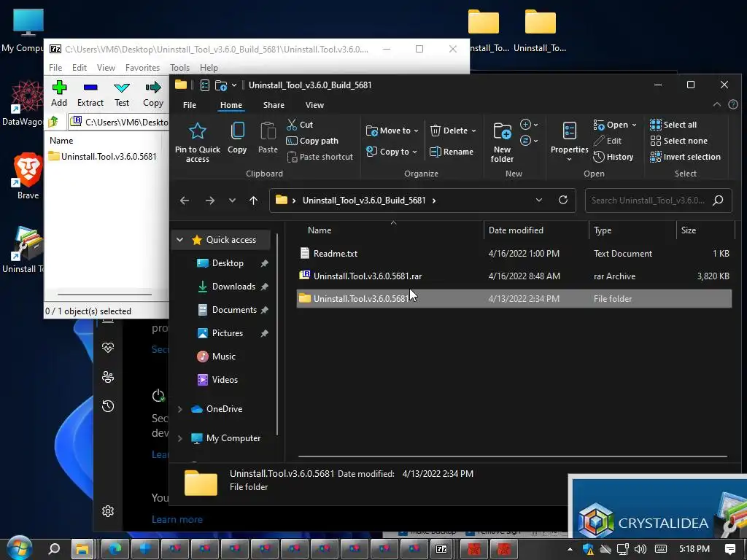The width and height of the screenshot is (747, 560).
Task: Click Edit in the Open group
Action: (608, 141)
